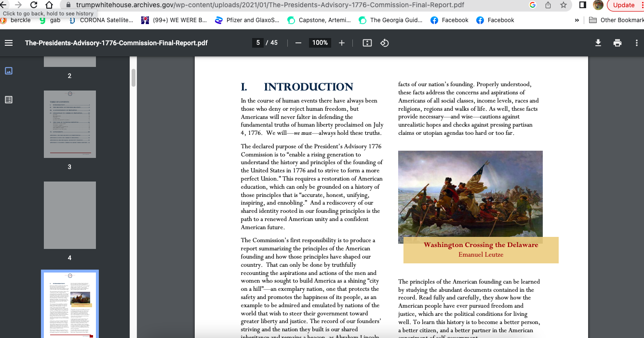The image size is (644, 338).
Task: Toggle the browser side panel icon
Action: pos(583,5)
